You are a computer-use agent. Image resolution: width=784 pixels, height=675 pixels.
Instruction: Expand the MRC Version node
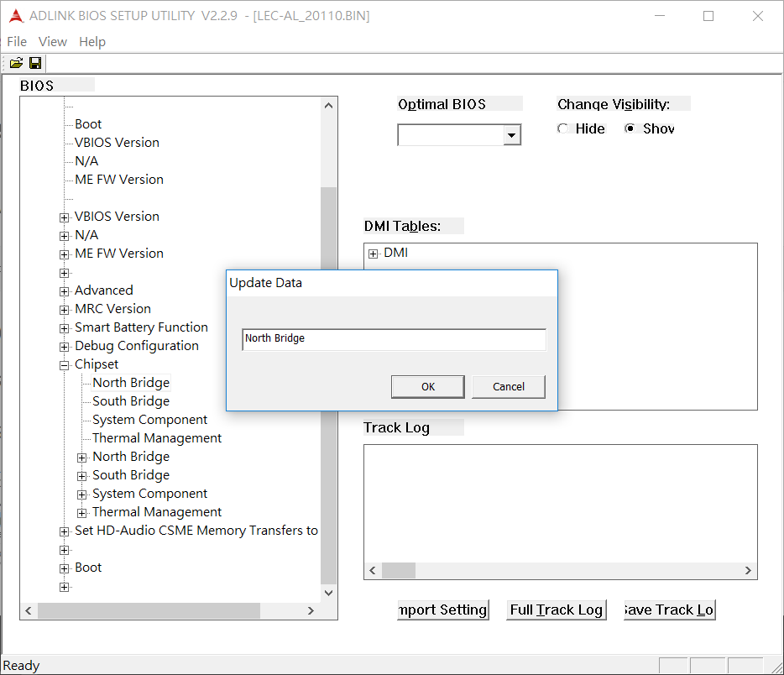[x=64, y=310]
